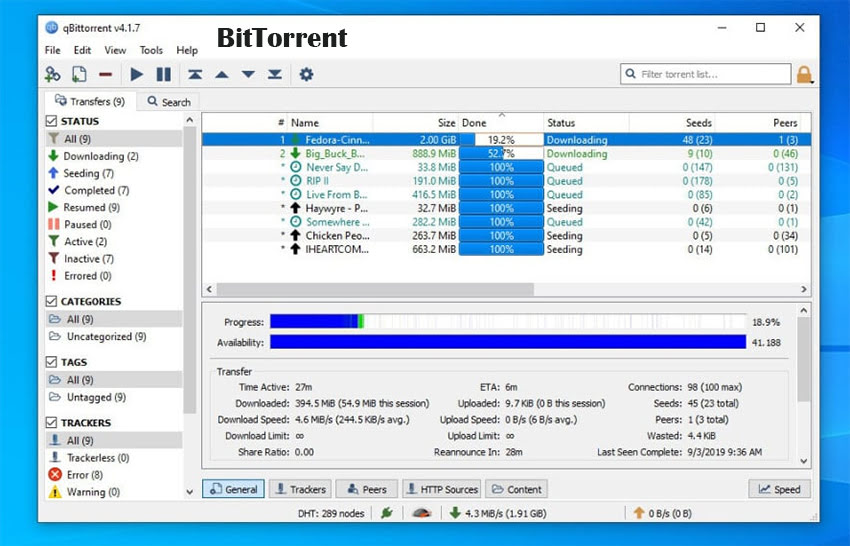The width and height of the screenshot is (850, 546).
Task: Open the Help menu
Action: pyautogui.click(x=187, y=50)
